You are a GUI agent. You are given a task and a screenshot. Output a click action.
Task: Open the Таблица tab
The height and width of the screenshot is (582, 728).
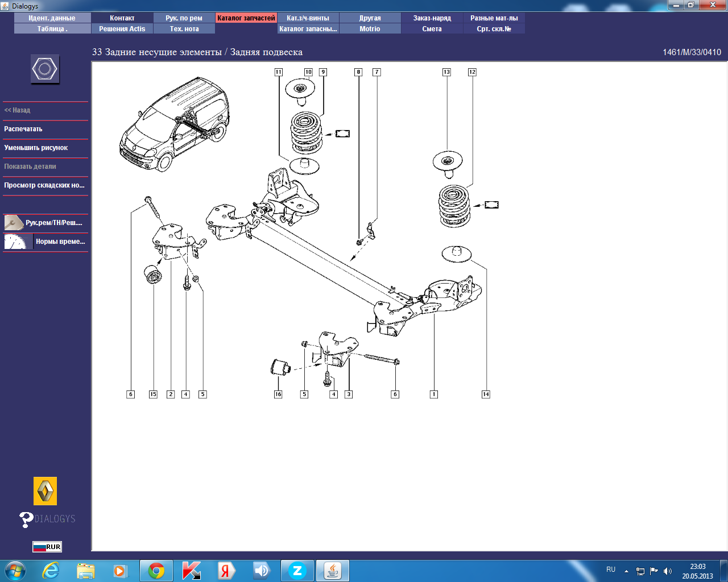(52, 29)
